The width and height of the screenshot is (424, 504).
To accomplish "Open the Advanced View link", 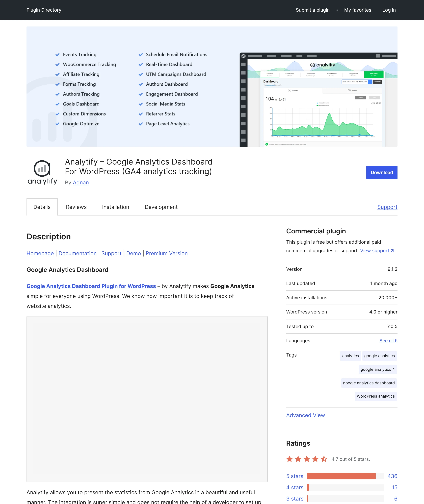I will point(306,415).
